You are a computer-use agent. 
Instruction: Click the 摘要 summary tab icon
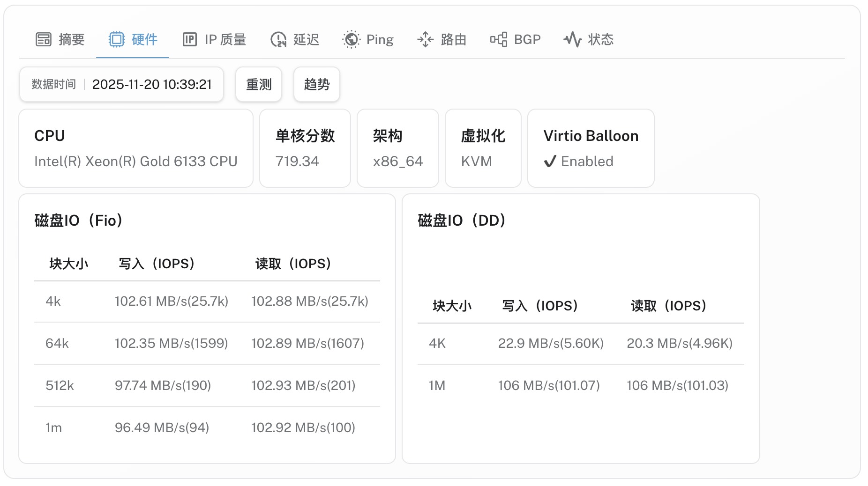click(x=44, y=39)
